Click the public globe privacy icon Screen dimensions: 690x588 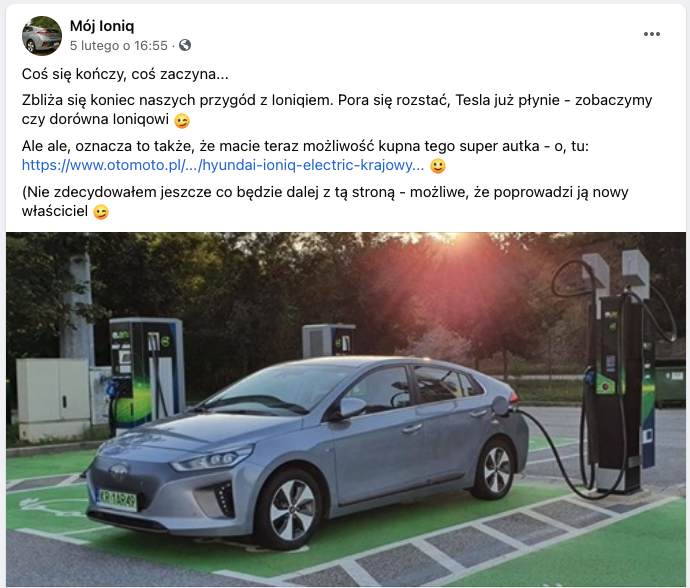(x=185, y=45)
